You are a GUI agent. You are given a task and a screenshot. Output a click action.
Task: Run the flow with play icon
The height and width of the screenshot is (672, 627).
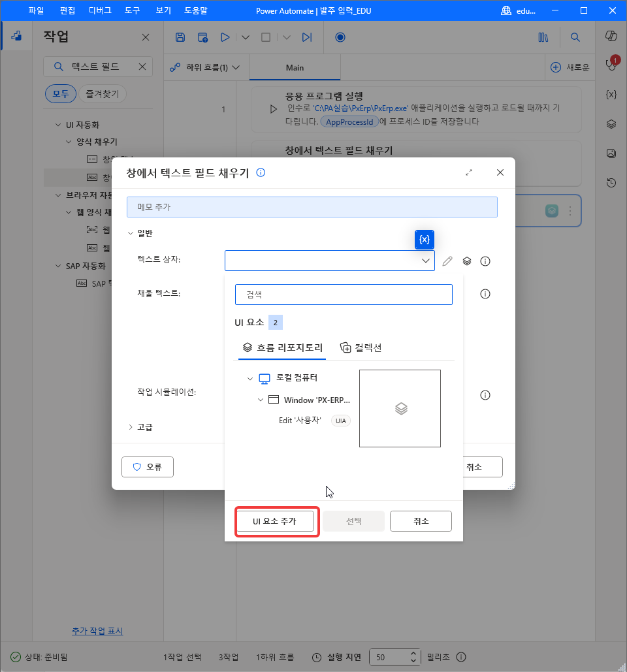click(225, 37)
